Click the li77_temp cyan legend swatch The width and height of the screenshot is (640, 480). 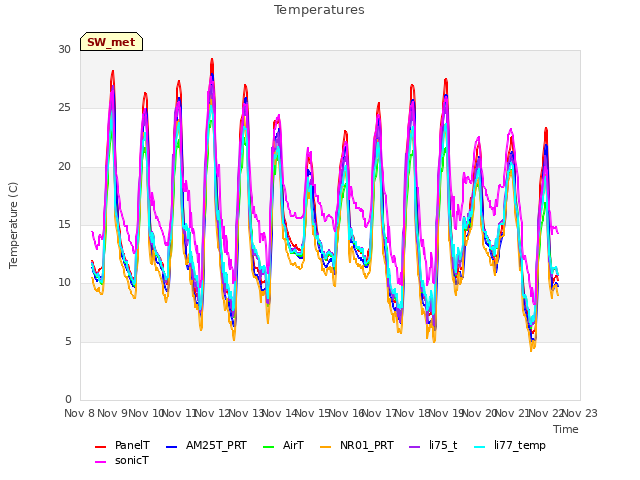480,447
